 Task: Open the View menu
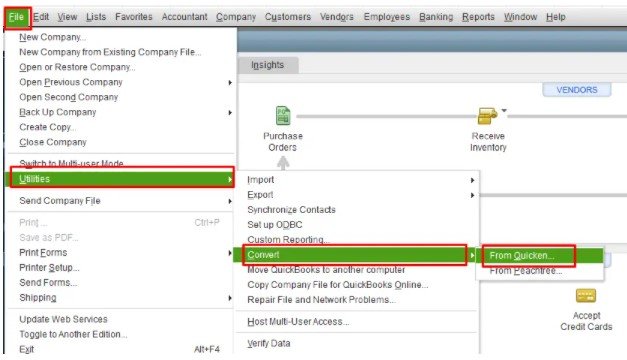coord(67,17)
